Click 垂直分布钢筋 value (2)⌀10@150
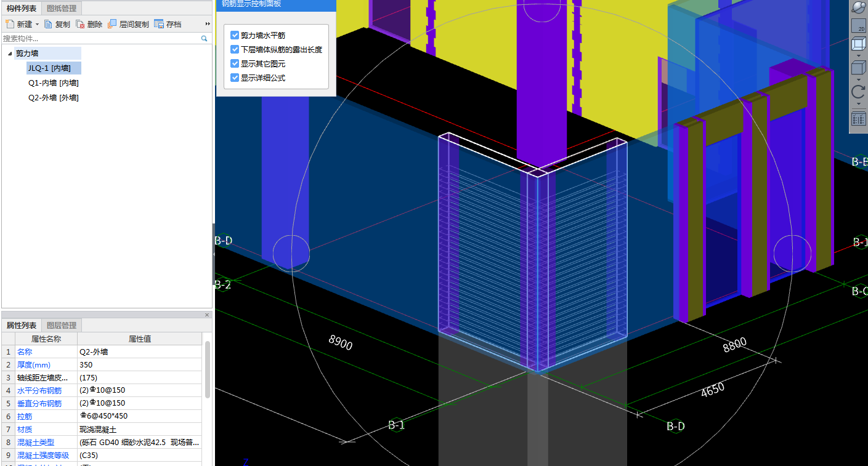Image resolution: width=868 pixels, height=466 pixels. tap(140, 404)
